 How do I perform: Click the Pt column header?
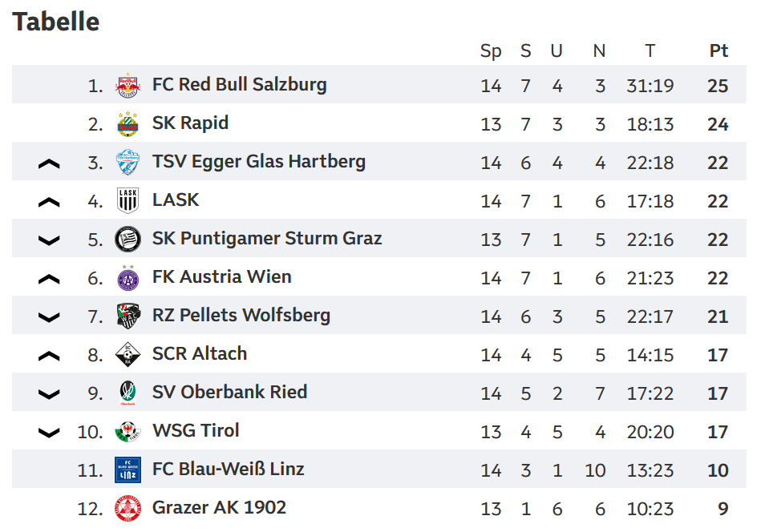coord(718,50)
